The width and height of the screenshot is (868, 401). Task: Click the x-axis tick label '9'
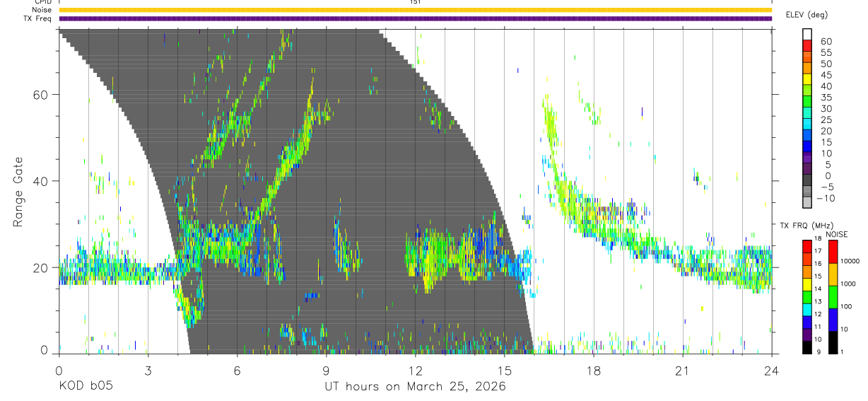(x=326, y=371)
